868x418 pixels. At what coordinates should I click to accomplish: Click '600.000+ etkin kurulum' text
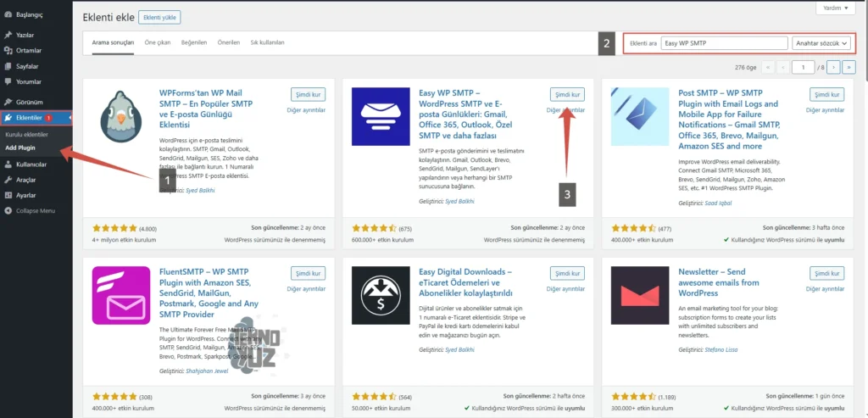tap(382, 240)
